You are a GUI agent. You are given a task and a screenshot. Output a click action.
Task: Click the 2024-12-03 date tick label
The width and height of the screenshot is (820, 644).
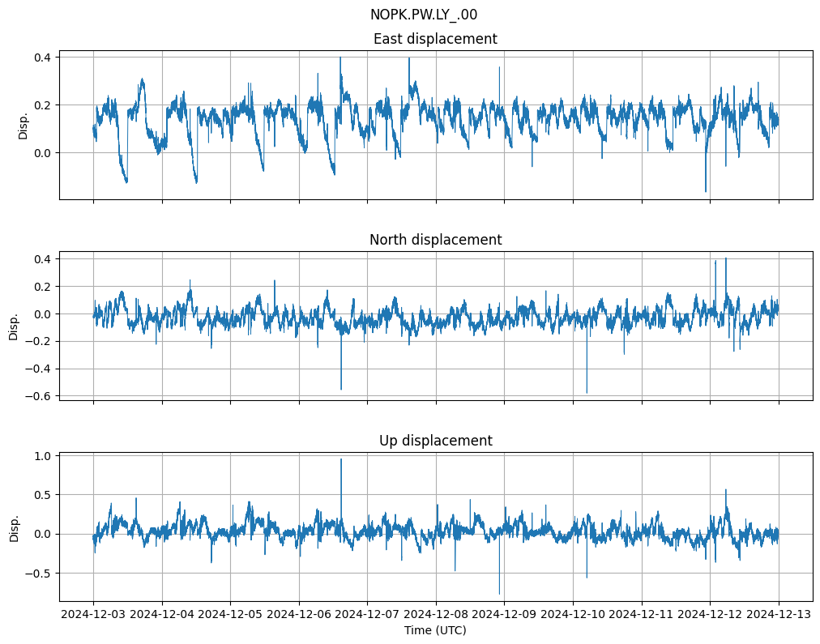pyautogui.click(x=93, y=615)
